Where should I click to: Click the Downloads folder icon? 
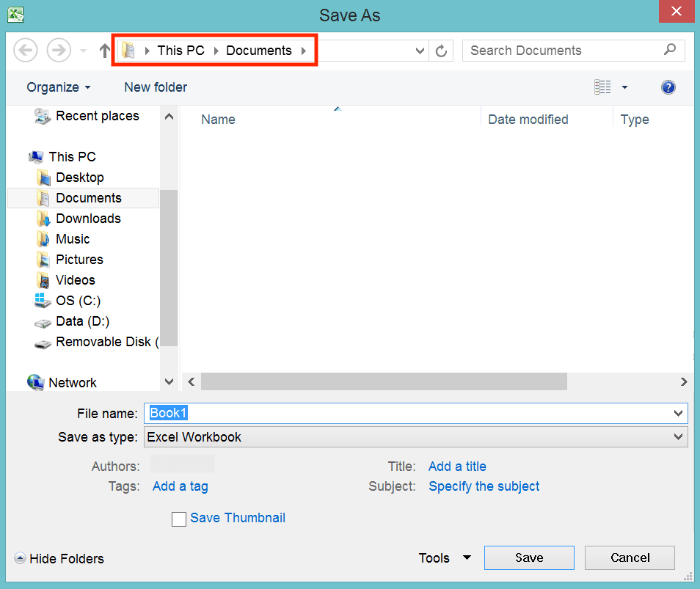tap(43, 219)
